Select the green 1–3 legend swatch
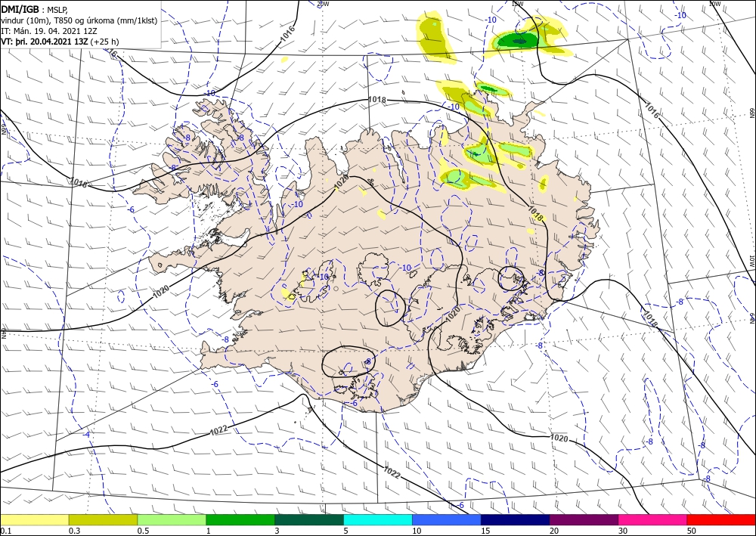Screen dimensions: 756x536 240,519
